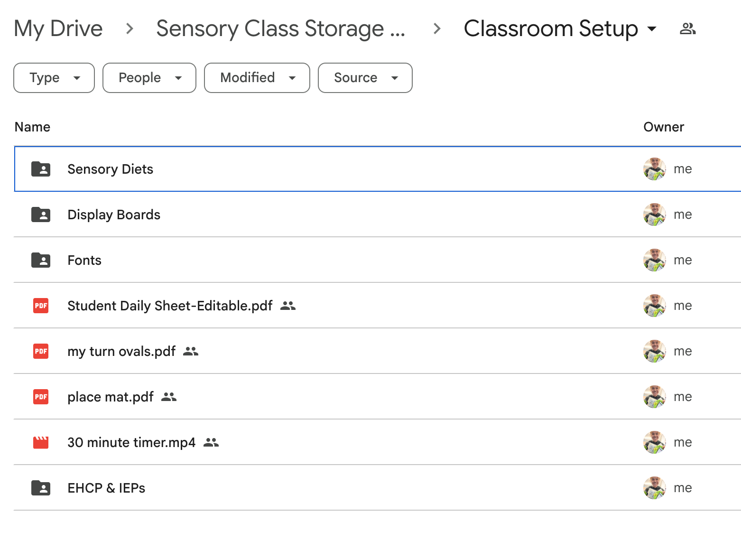Select 30 minute timer.mp4 file name

pos(131,443)
